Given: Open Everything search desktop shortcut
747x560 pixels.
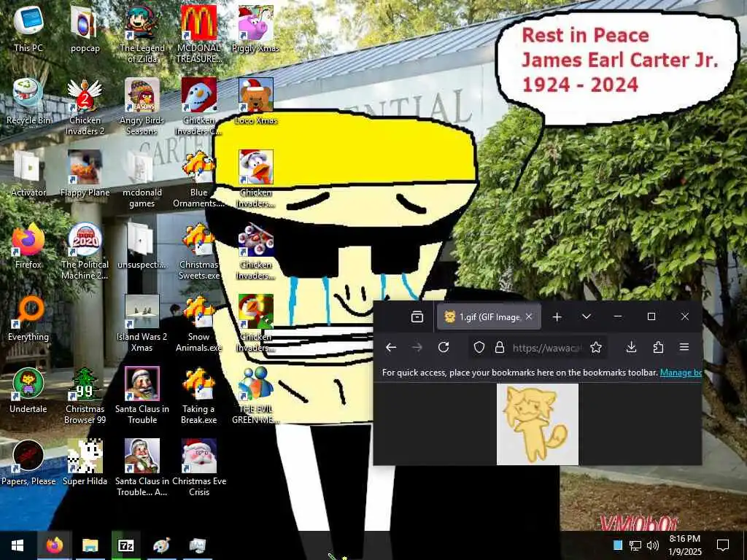Looking at the screenshot, I should (28, 318).
